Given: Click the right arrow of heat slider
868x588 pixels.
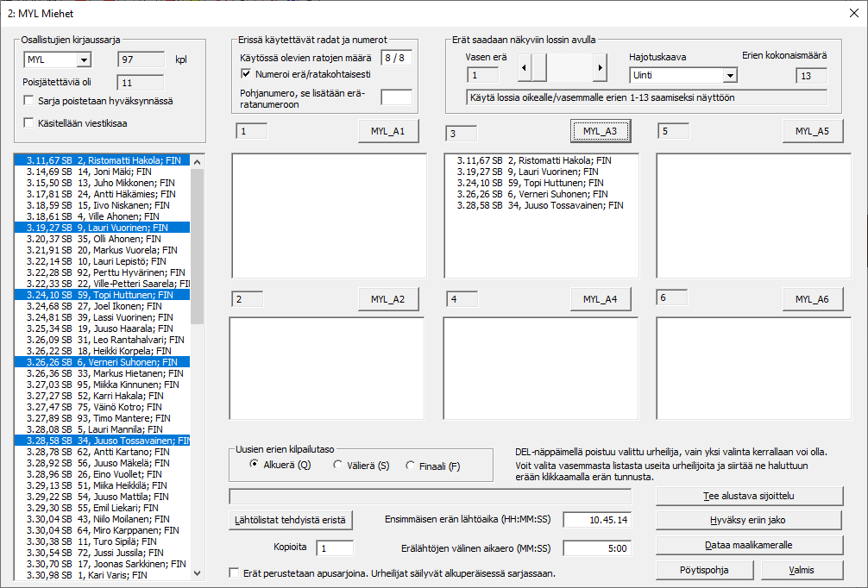Looking at the screenshot, I should click(600, 66).
